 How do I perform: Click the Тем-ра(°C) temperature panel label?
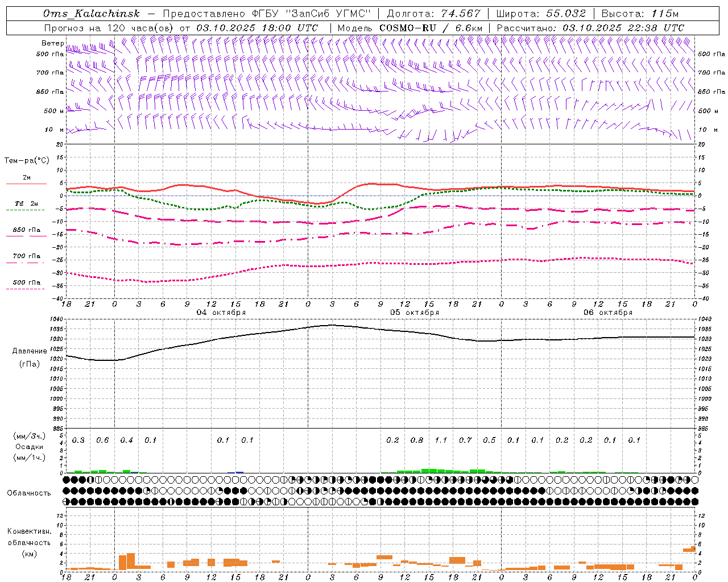27,160
